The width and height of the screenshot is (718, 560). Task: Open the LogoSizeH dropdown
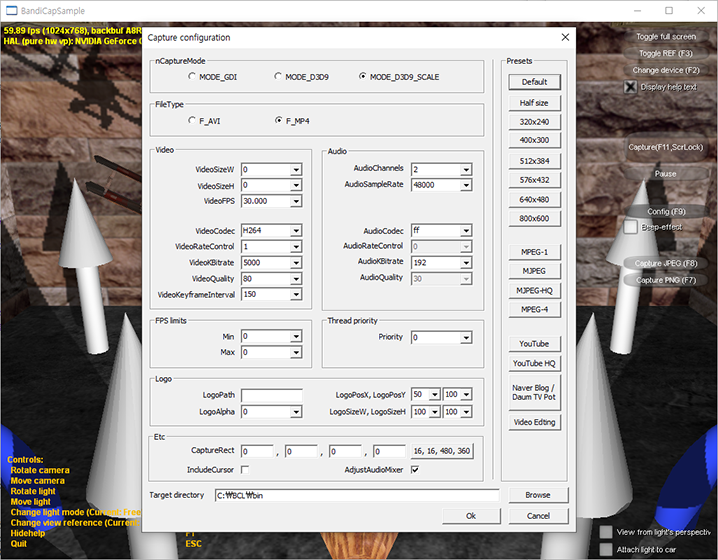[466, 412]
